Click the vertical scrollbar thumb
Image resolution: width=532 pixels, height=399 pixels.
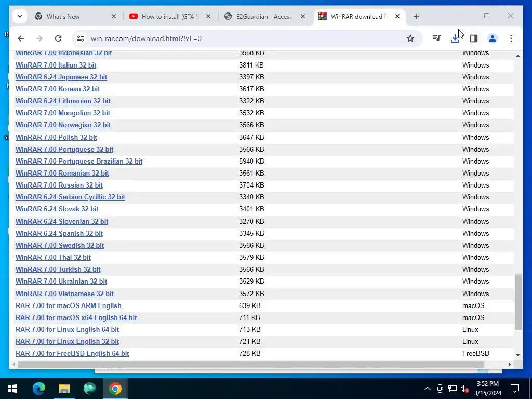(518, 302)
